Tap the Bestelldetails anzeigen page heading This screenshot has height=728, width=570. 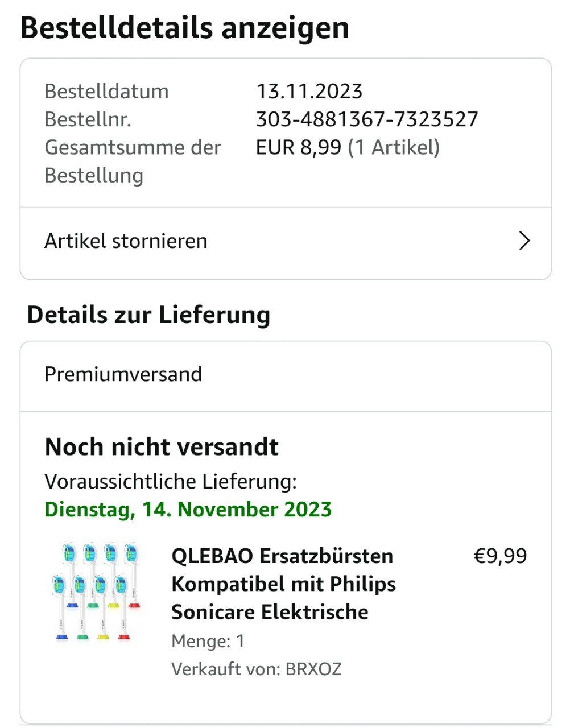(x=185, y=28)
